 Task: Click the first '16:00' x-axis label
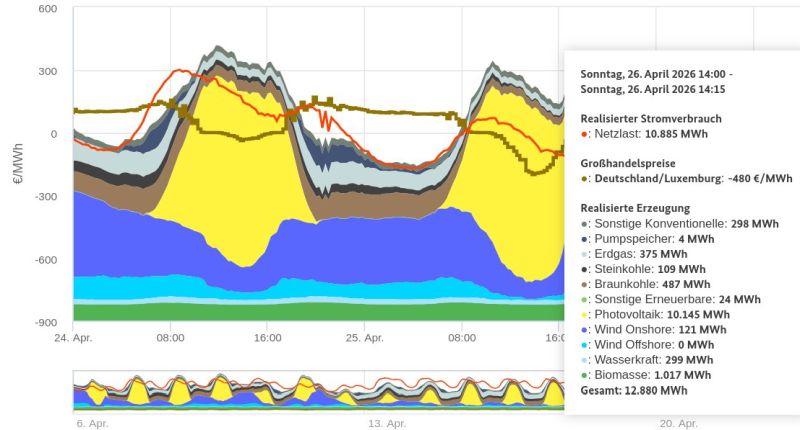click(267, 338)
